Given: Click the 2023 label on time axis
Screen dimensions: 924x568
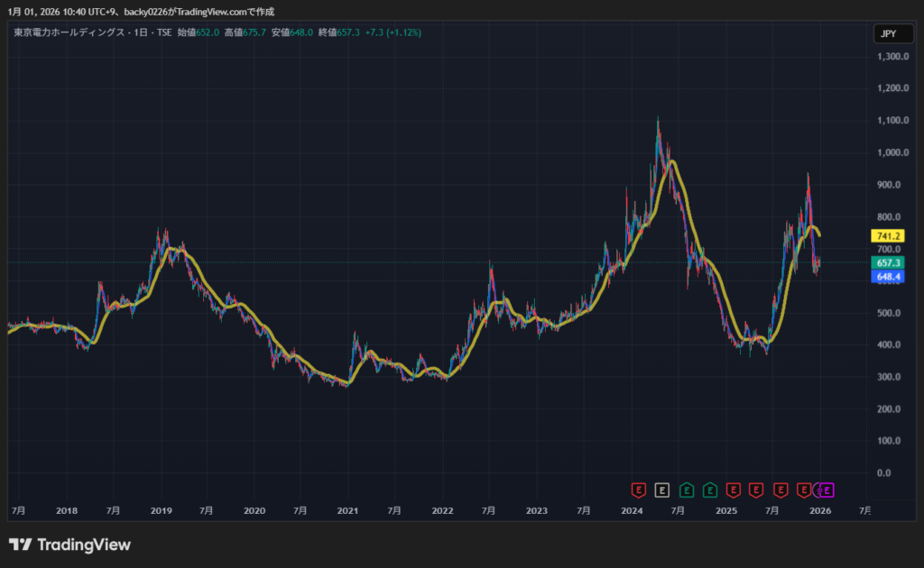Looking at the screenshot, I should pos(537,510).
